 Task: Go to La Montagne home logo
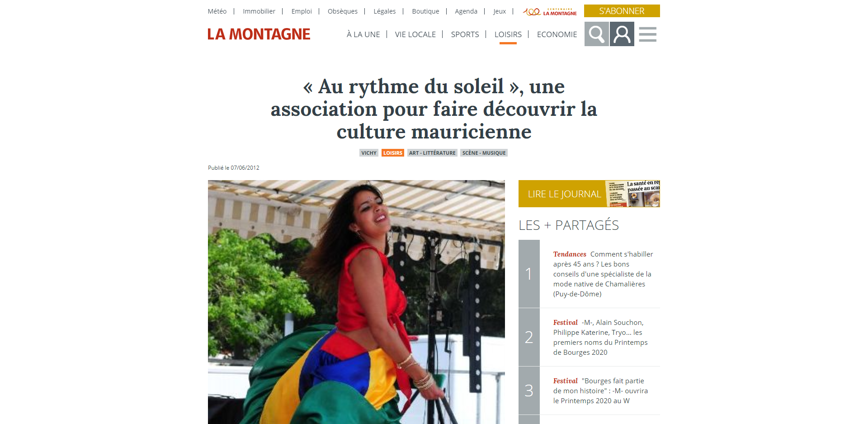coord(259,34)
